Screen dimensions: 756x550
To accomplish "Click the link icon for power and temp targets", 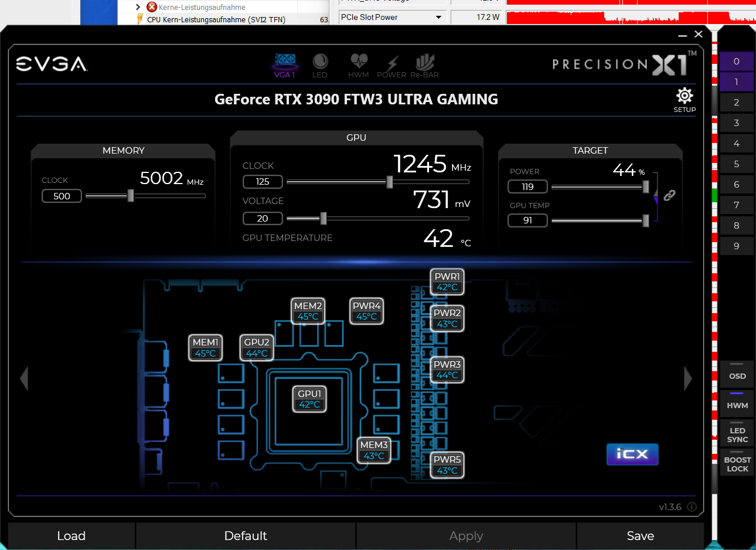I will coord(669,195).
